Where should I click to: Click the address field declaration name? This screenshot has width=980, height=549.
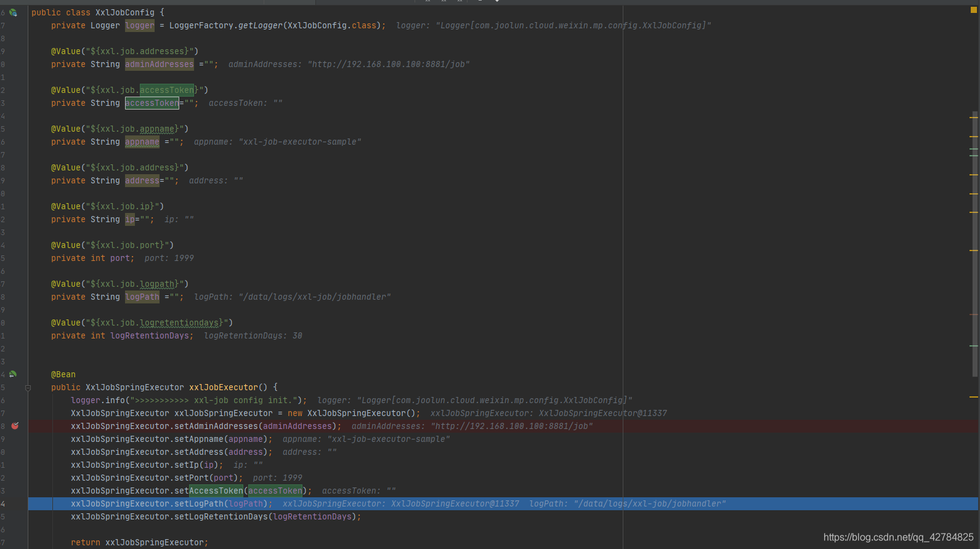pyautogui.click(x=142, y=180)
